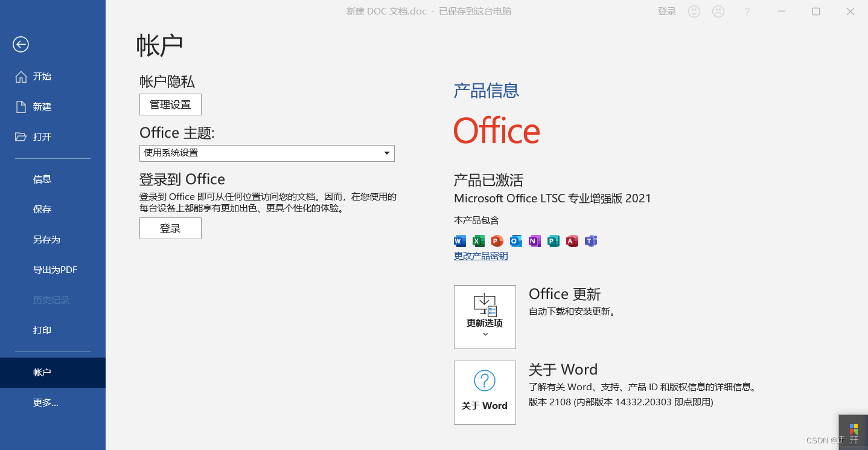Viewport: 868px width, 450px height.
Task: Click the 版本 2108 build number text
Action: point(621,402)
